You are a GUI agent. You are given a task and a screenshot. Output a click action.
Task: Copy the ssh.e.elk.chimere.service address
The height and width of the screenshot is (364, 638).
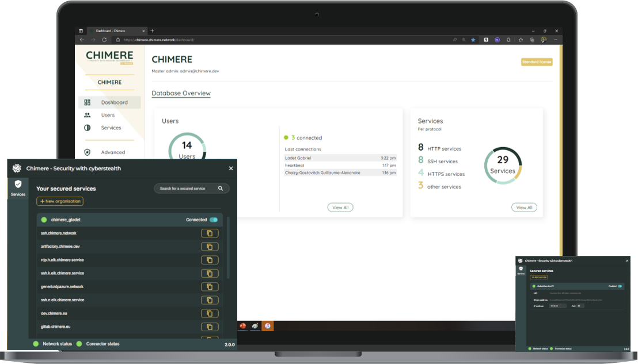[x=210, y=300]
